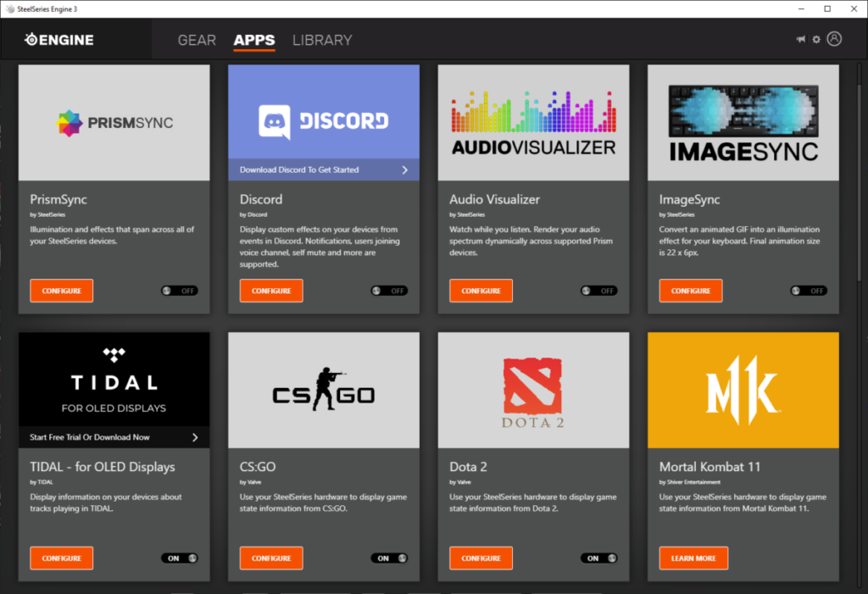Screen dimensions: 868x594
Task: Click the Mortal Kombat 11 logo image
Action: pyautogui.click(x=743, y=391)
